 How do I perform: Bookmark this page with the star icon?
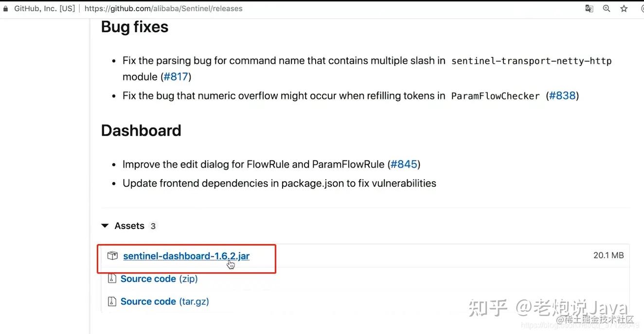click(624, 9)
